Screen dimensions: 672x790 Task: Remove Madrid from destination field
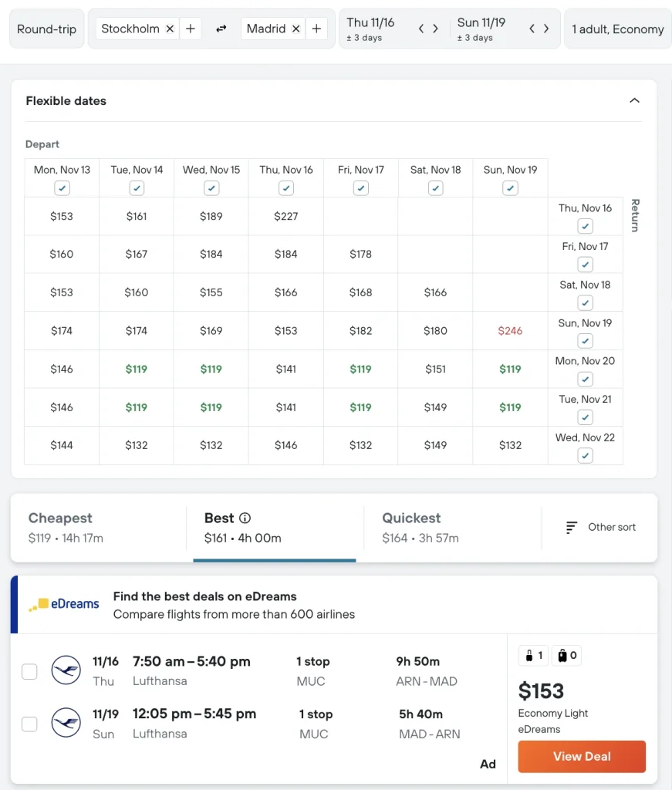(x=296, y=29)
